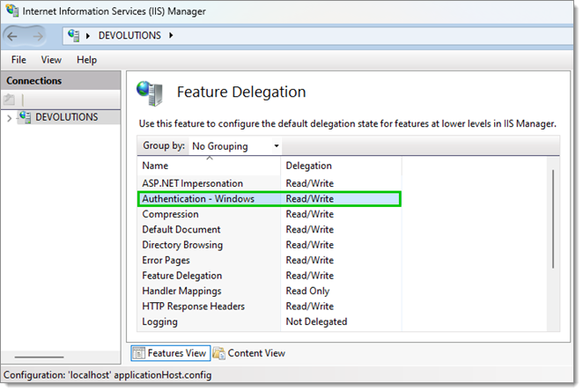Expand the DEVOLUTIONS tree node
Screen dimensions: 583x392
coord(10,118)
